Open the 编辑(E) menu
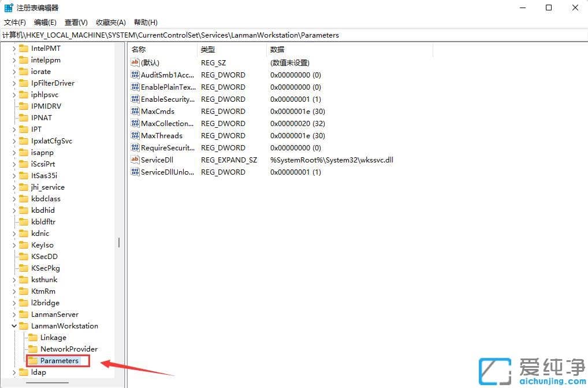The width and height of the screenshot is (588, 388). [45, 22]
